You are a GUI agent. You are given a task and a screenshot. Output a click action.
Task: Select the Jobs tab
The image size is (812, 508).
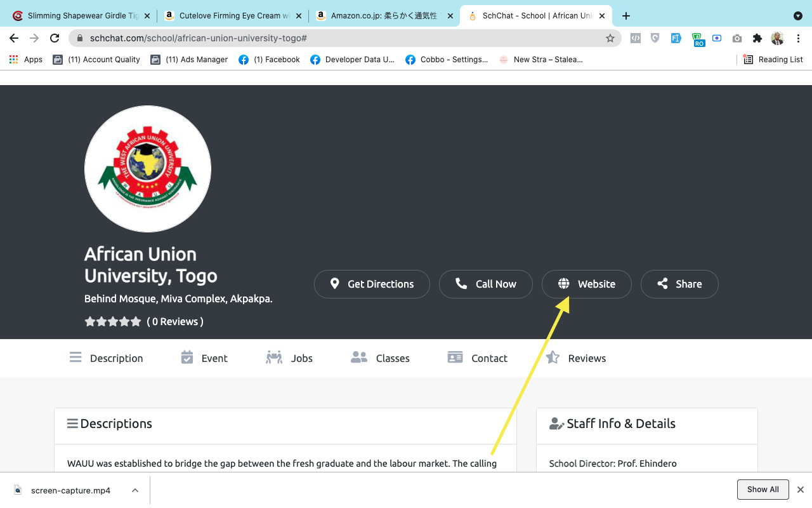289,358
